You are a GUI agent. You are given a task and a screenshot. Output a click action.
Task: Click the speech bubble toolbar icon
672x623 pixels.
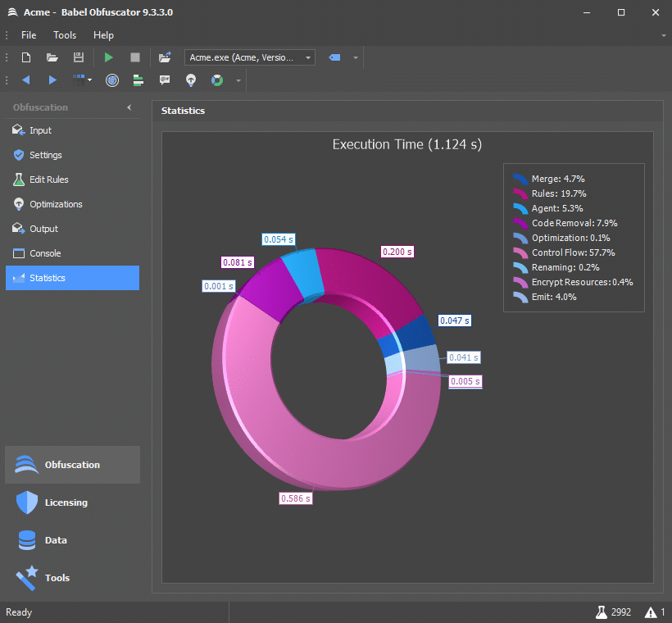(165, 80)
